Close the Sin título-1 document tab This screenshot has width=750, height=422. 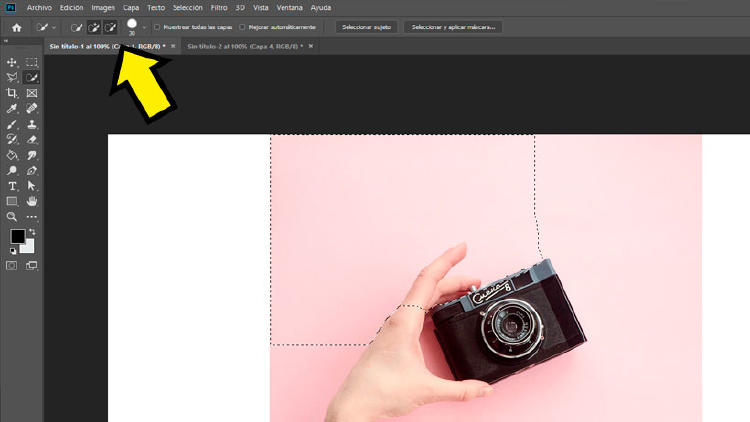tap(173, 46)
